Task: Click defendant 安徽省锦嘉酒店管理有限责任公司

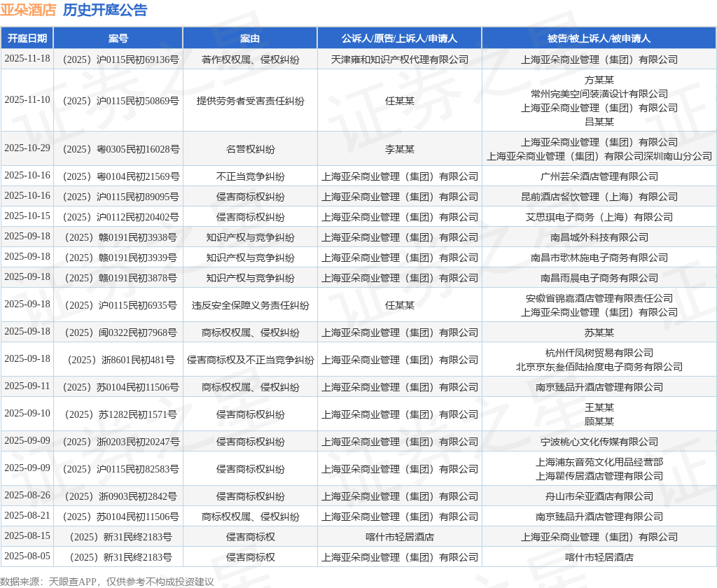Action: (x=599, y=298)
